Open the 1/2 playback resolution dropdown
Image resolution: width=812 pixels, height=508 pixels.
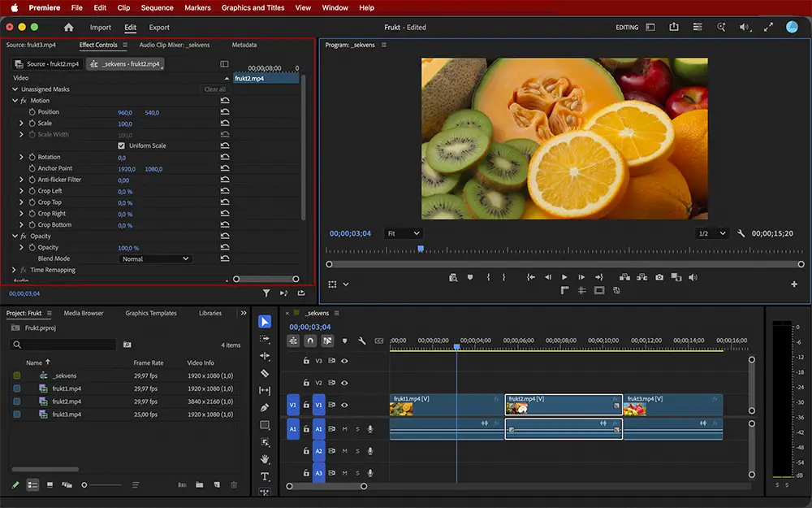711,233
